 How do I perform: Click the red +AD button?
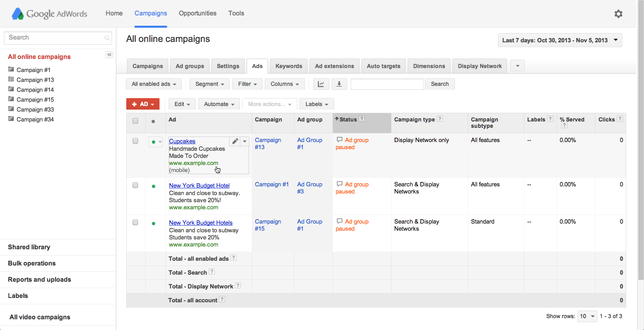coord(143,104)
